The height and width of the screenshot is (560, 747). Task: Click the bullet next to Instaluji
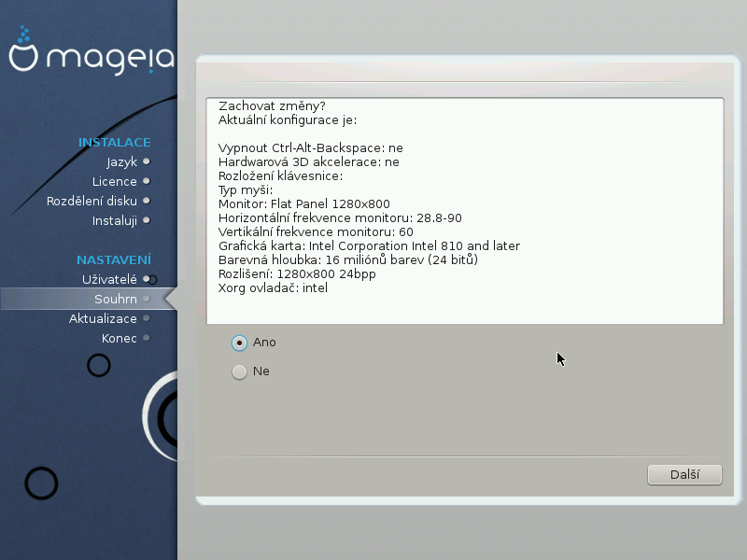(x=147, y=220)
